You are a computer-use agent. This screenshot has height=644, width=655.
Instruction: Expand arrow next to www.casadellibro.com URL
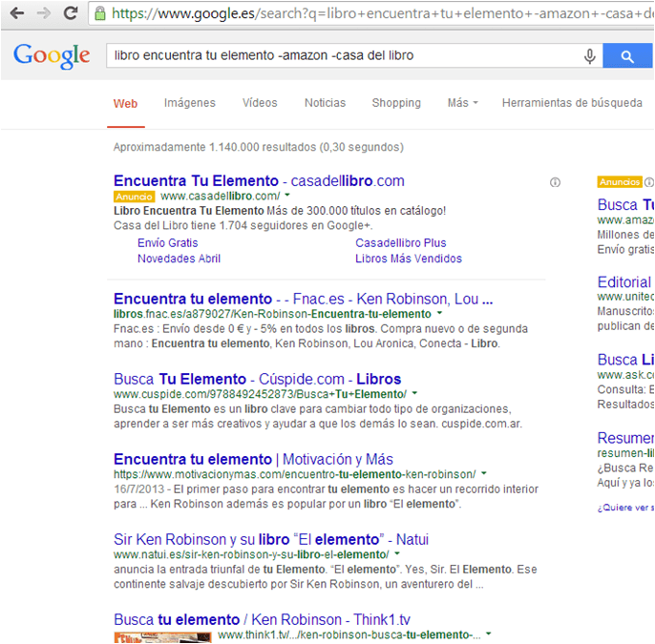[x=287, y=195]
